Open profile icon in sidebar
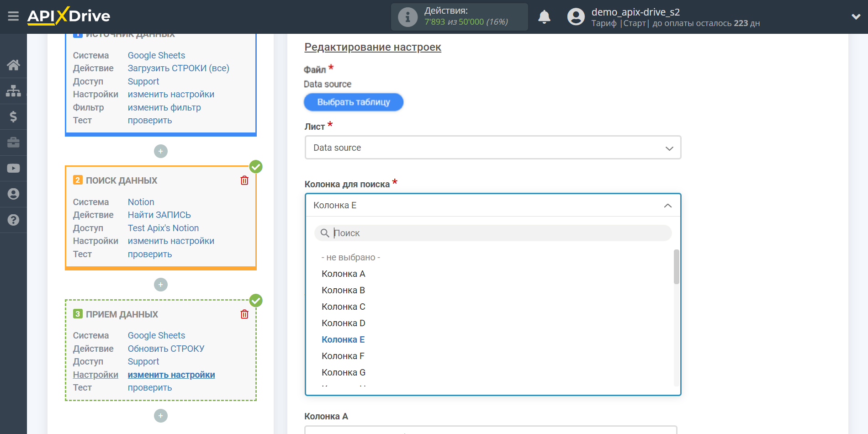Image resolution: width=868 pixels, height=434 pixels. click(x=13, y=194)
